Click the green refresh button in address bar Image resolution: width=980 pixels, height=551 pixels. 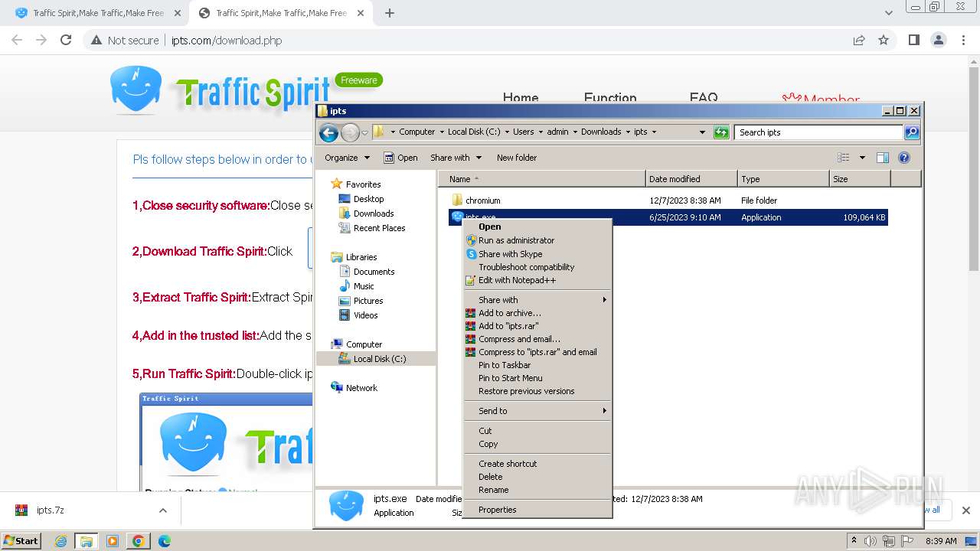[x=721, y=132]
